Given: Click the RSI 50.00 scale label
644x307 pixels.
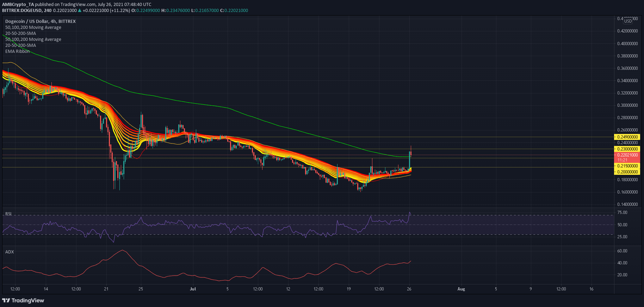Looking at the screenshot, I should click(622, 225).
